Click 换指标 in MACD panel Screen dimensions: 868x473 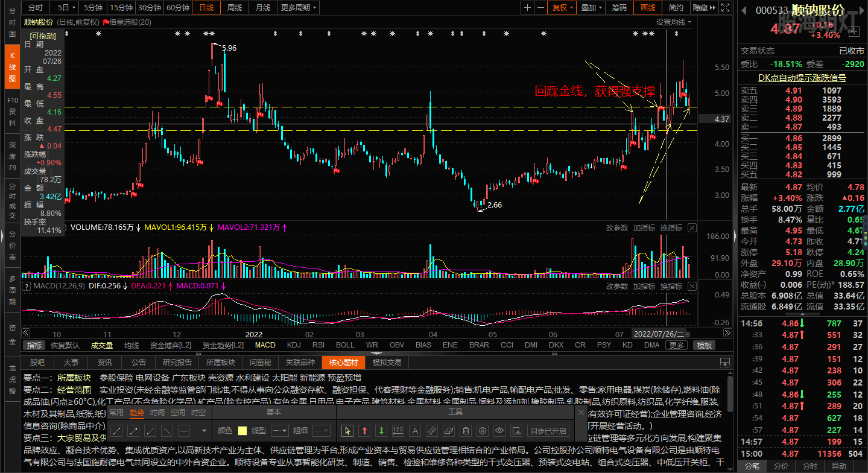(671, 286)
